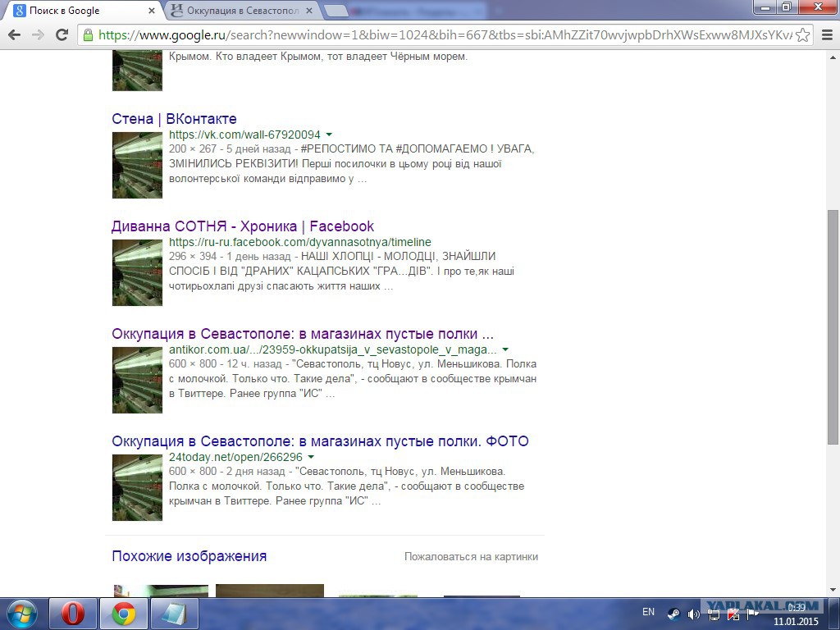Open the 'Стена | ВКонтакте' result

click(x=174, y=118)
